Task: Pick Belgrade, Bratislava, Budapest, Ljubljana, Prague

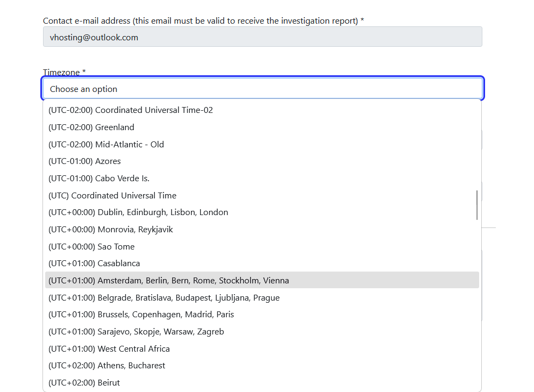Action: [x=164, y=298]
